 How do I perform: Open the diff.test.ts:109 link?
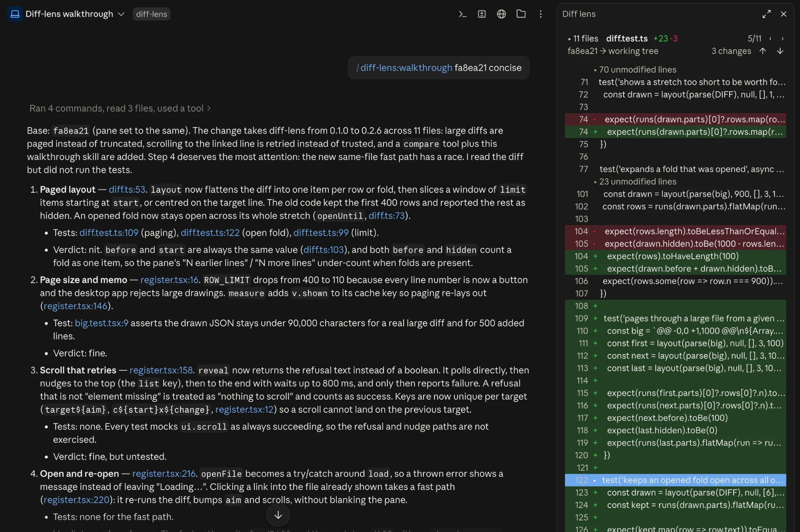click(x=109, y=233)
